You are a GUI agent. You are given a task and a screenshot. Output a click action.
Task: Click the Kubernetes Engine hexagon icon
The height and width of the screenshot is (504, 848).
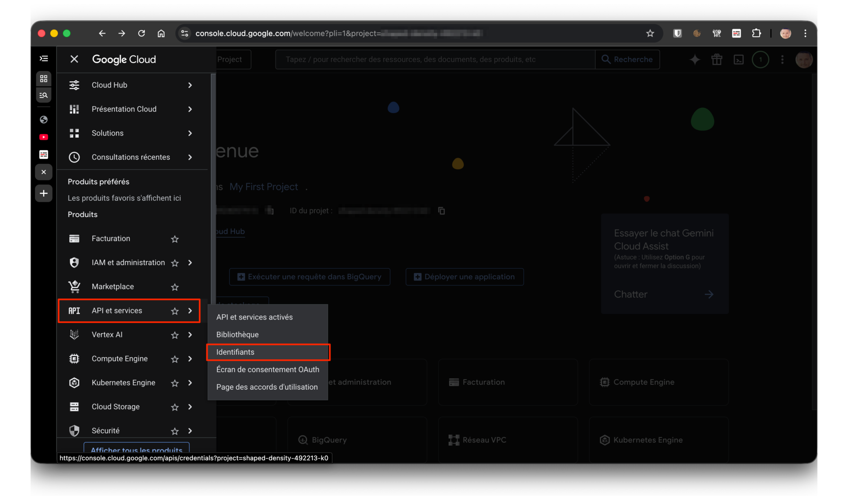pyautogui.click(x=74, y=383)
